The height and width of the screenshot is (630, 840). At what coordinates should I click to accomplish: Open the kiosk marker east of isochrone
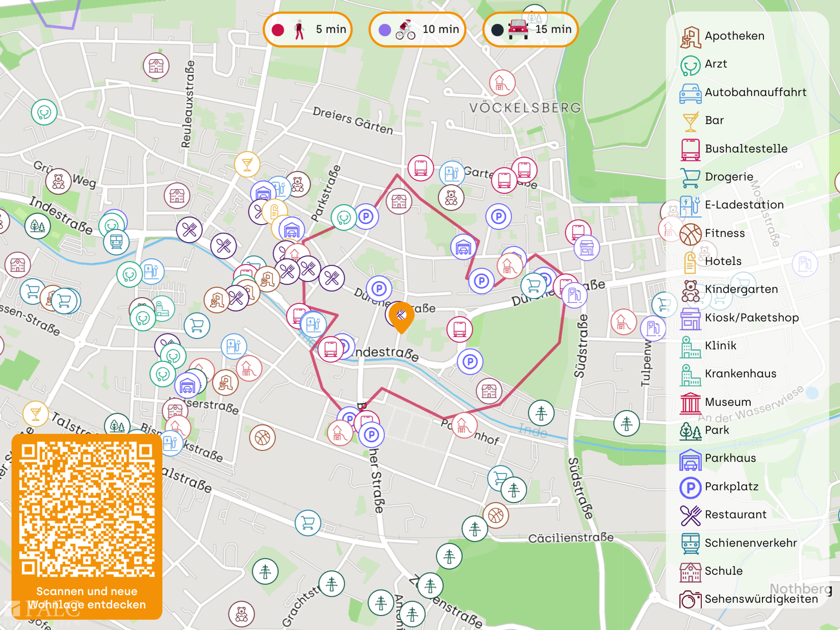(587, 248)
